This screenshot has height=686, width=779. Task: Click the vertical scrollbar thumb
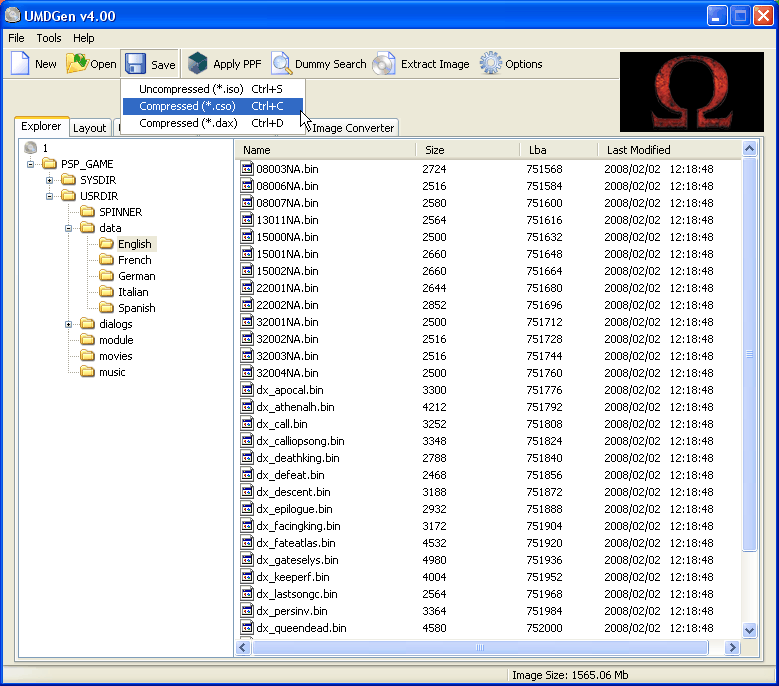pos(749,354)
